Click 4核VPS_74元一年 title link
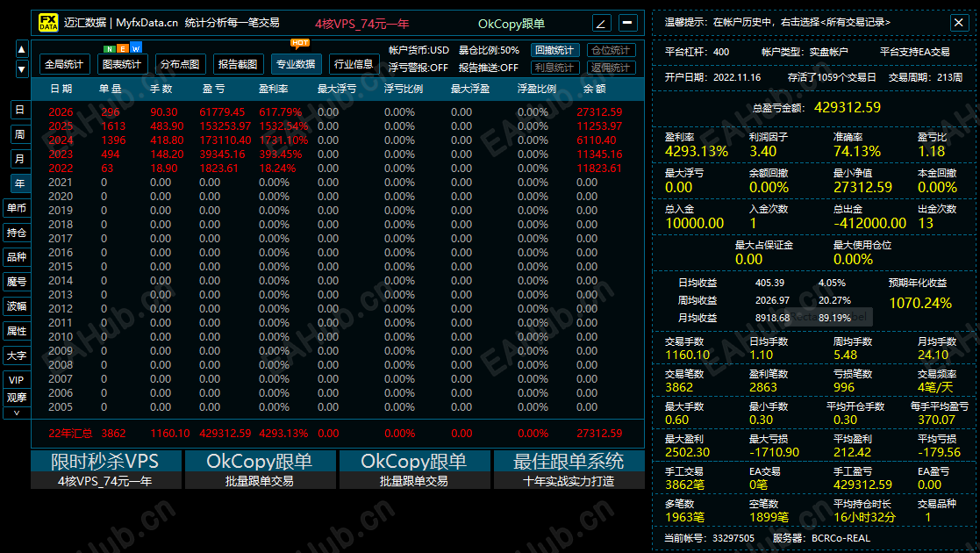The height and width of the screenshot is (553, 980). point(361,24)
